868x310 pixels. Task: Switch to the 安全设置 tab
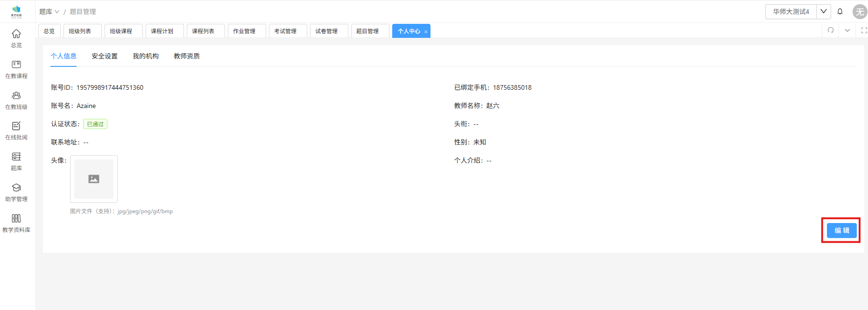pyautogui.click(x=105, y=56)
